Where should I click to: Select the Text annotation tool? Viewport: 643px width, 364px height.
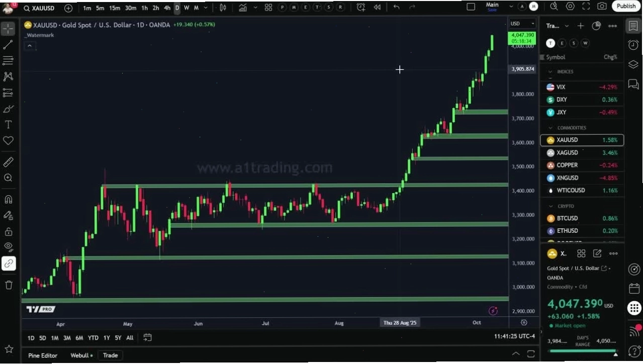(x=8, y=125)
